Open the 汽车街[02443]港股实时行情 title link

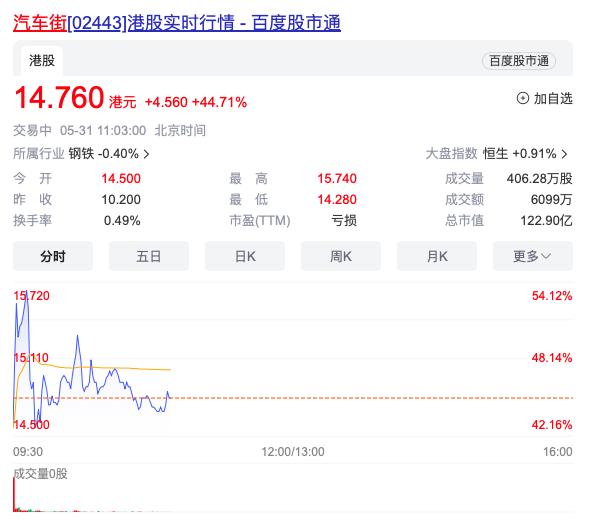tap(176, 23)
